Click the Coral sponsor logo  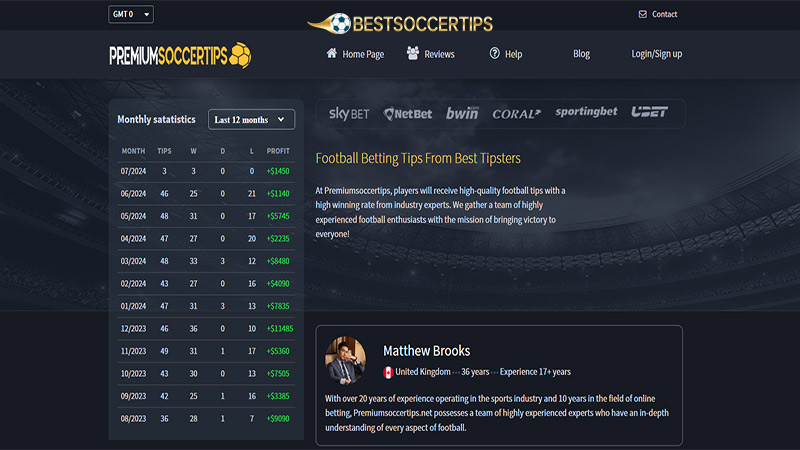coord(516,114)
